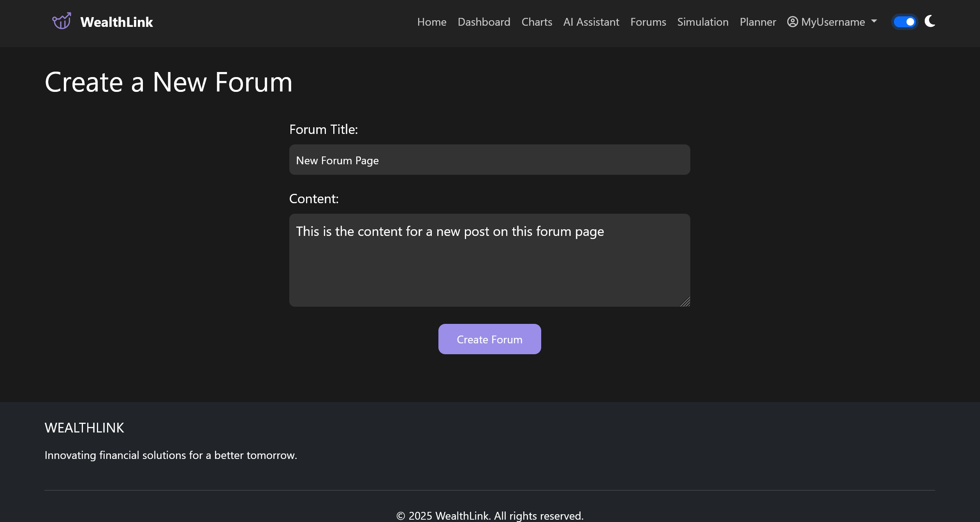Image resolution: width=980 pixels, height=522 pixels.
Task: Click the WEALTHLINK footer heading
Action: pyautogui.click(x=84, y=427)
